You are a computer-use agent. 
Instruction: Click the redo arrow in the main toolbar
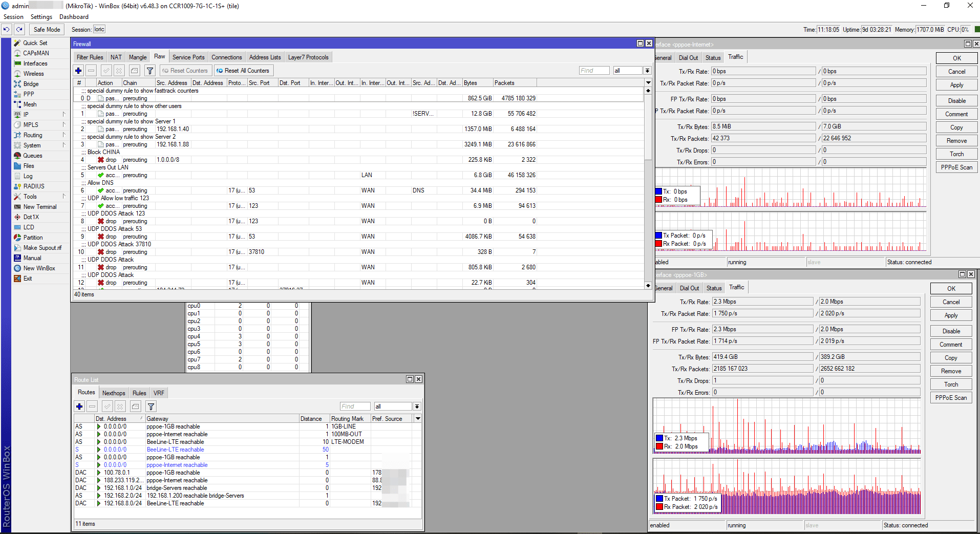[19, 30]
